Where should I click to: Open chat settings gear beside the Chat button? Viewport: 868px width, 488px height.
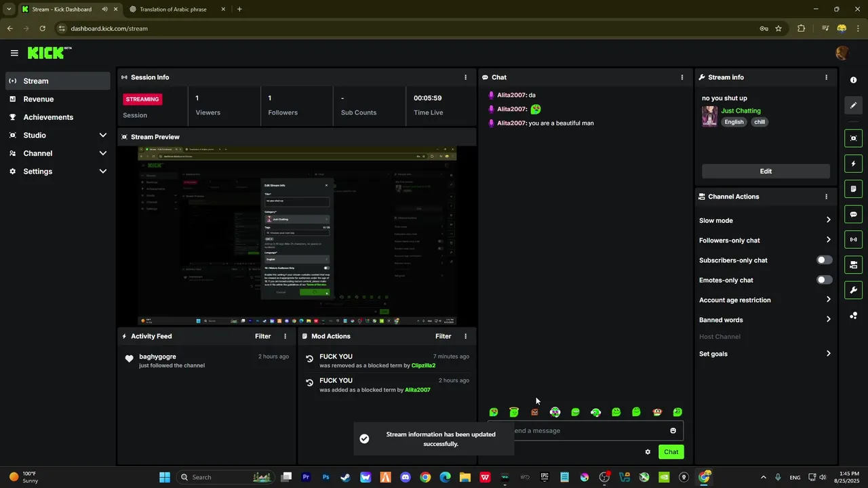[x=648, y=452]
